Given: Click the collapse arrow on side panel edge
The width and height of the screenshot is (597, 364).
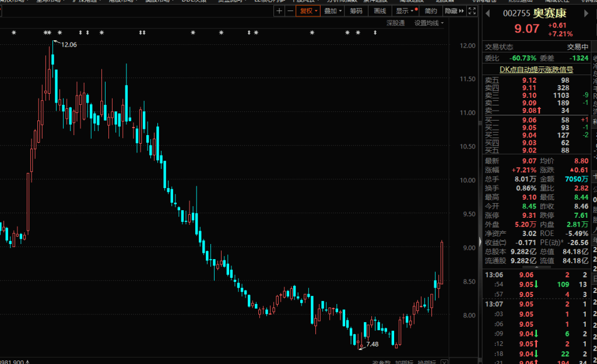Looking at the screenshot, I should 480,241.
